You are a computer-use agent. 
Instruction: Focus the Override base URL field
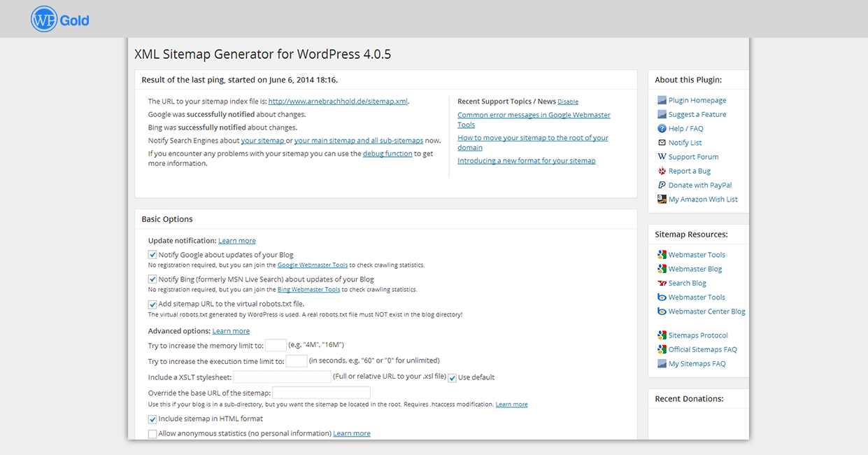(x=321, y=393)
